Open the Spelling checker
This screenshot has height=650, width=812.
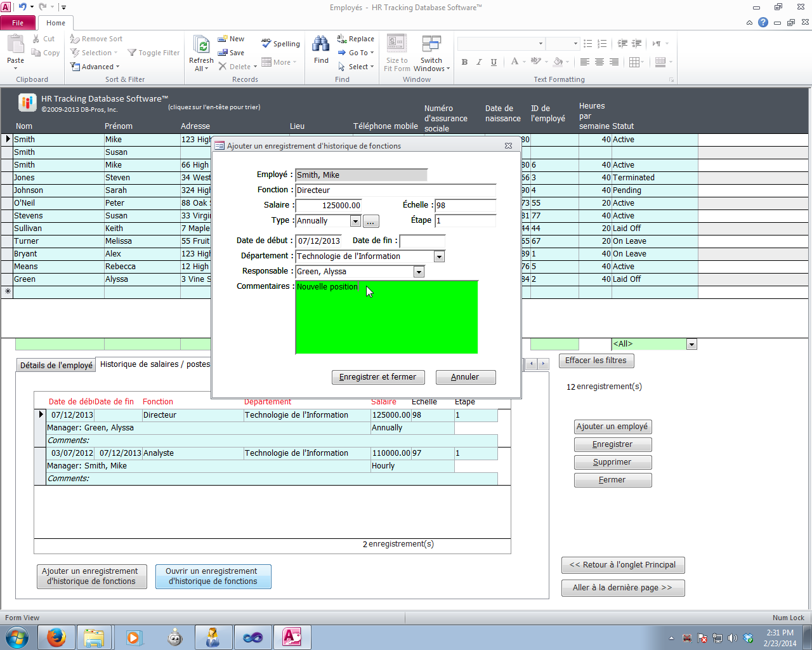(280, 44)
